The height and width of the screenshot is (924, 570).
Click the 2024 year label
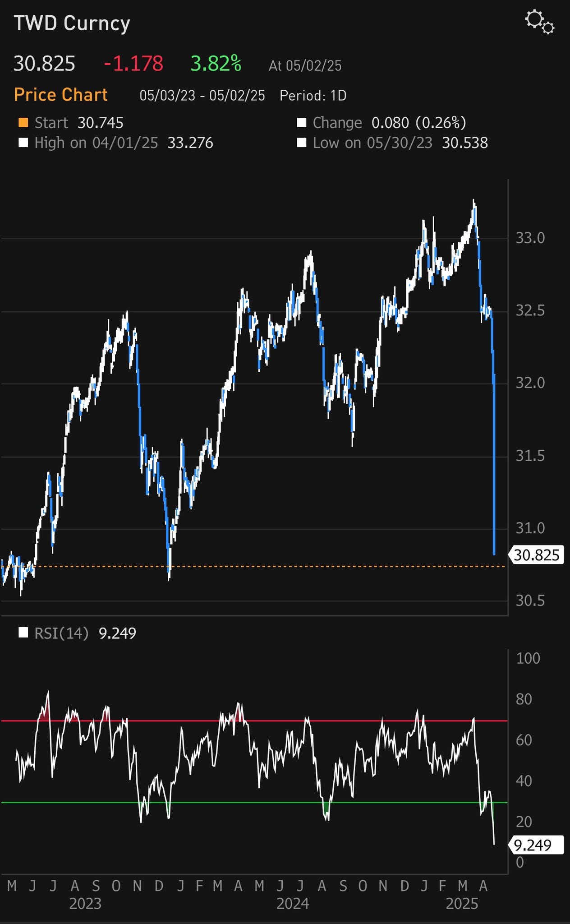(x=293, y=904)
